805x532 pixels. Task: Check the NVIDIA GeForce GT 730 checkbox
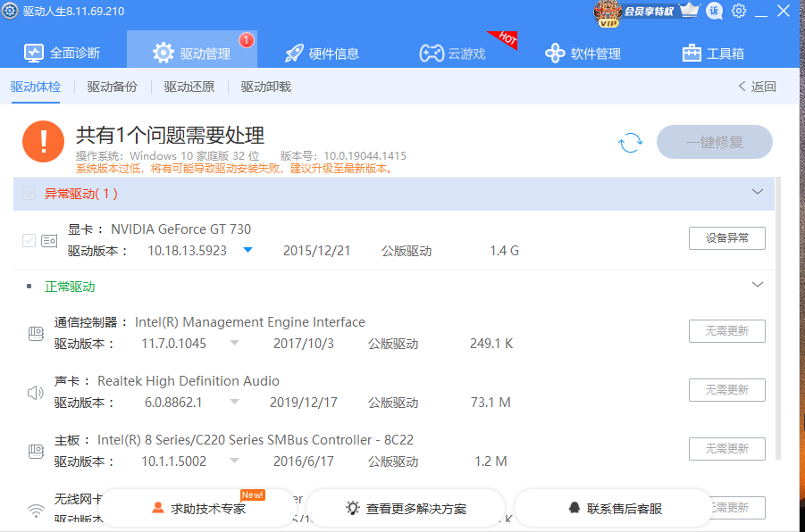coord(28,240)
